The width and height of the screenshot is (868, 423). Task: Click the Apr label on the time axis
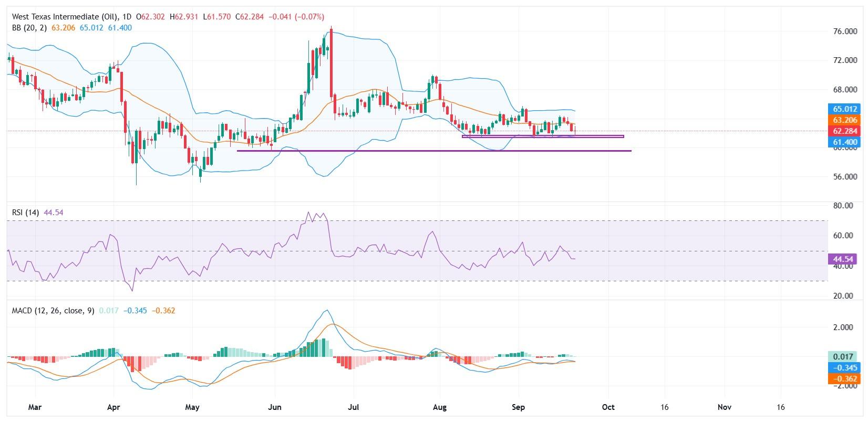(113, 407)
